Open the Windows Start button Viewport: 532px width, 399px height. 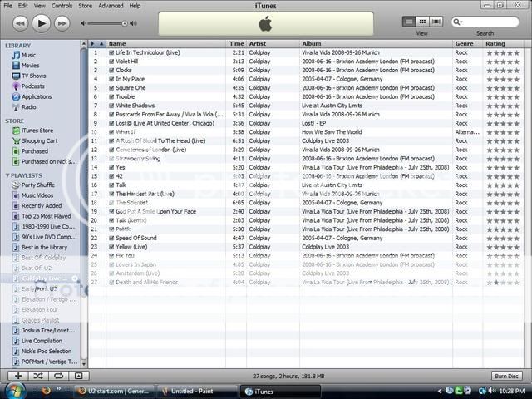tap(15, 392)
